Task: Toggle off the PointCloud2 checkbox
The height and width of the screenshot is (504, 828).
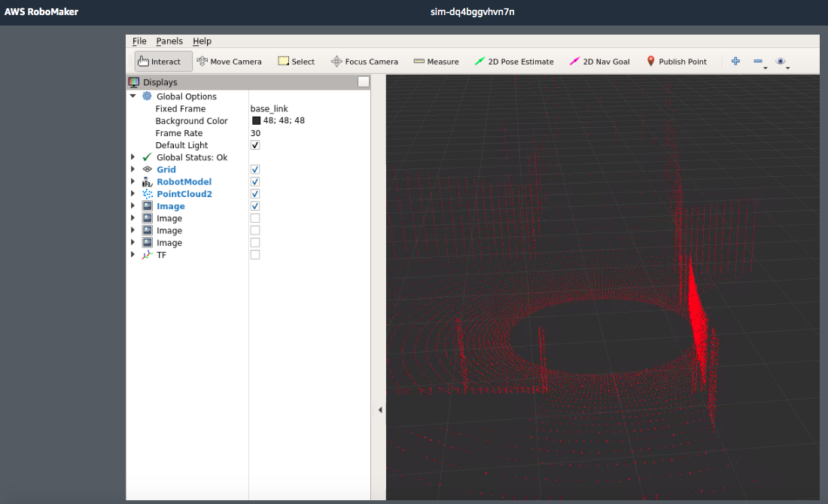Action: pyautogui.click(x=255, y=193)
